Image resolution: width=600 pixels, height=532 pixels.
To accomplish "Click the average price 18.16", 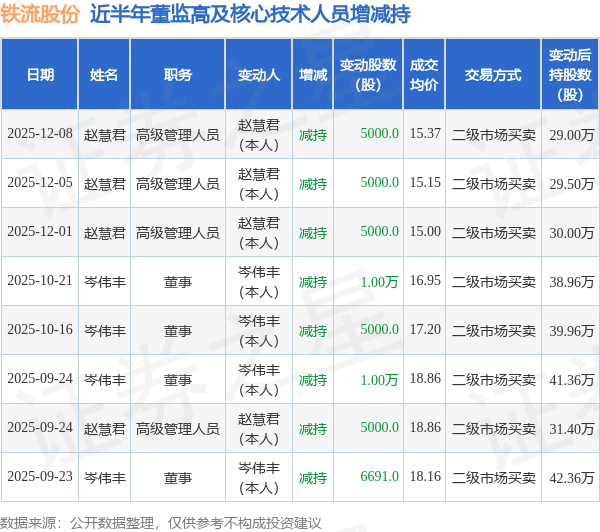I will [425, 477].
